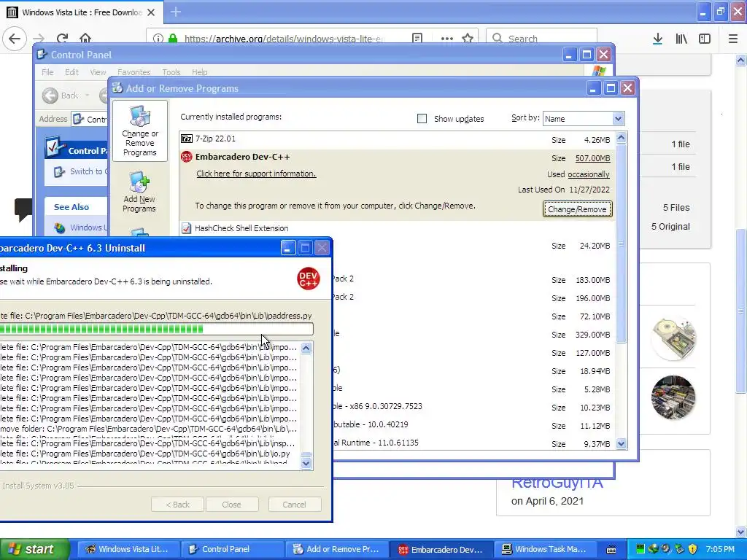Viewport: 747px width, 560px height.
Task: Click taskbar clock 7:05 PM
Action: coord(720,549)
